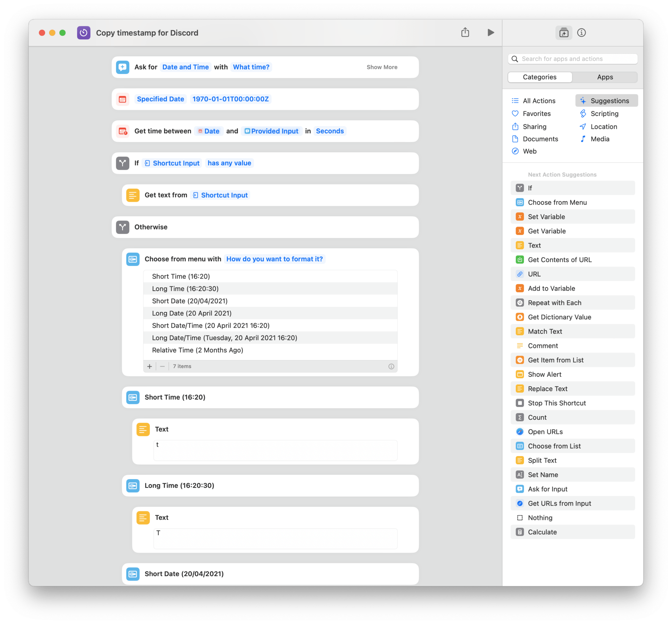Click the search for apps field
The width and height of the screenshot is (672, 624).
tap(573, 58)
